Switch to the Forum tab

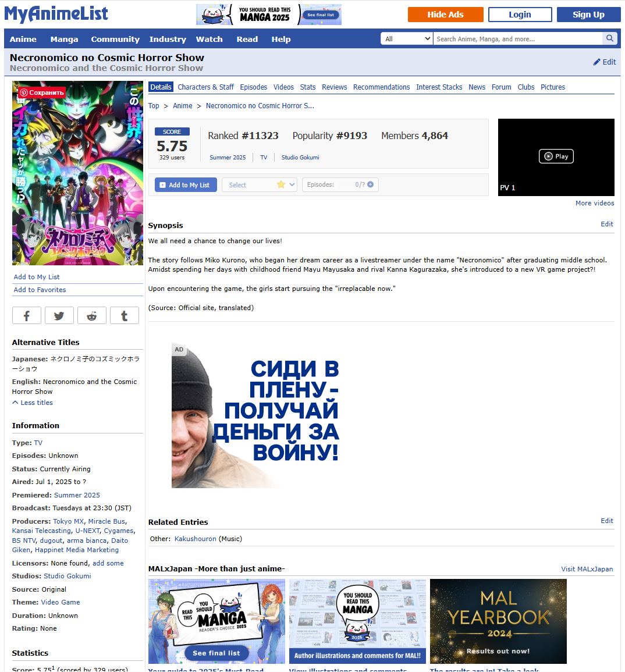(x=501, y=87)
